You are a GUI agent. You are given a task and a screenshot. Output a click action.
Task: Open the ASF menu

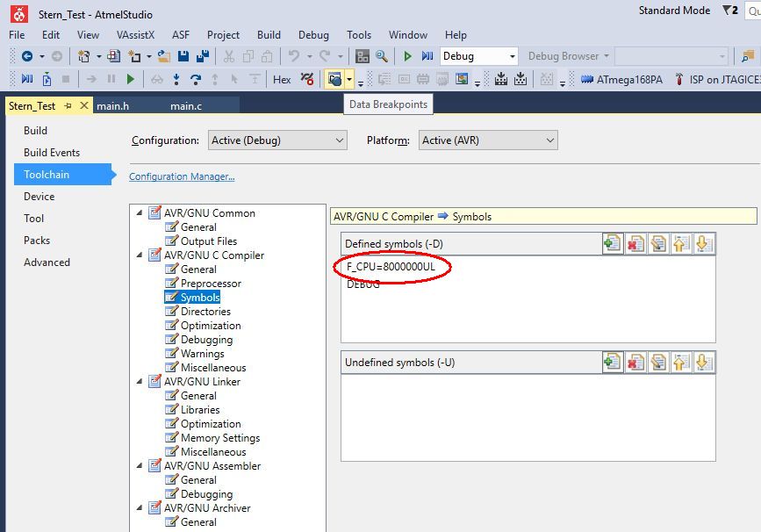tap(181, 35)
